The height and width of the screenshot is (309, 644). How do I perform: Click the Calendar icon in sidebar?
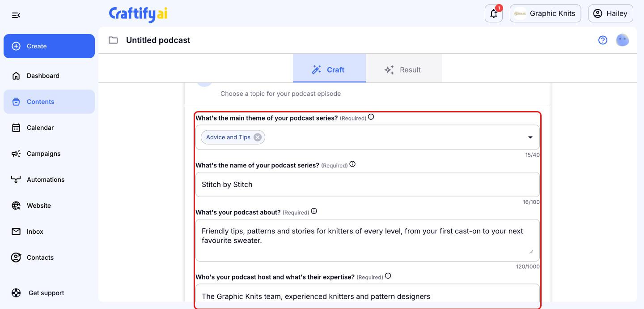point(16,128)
